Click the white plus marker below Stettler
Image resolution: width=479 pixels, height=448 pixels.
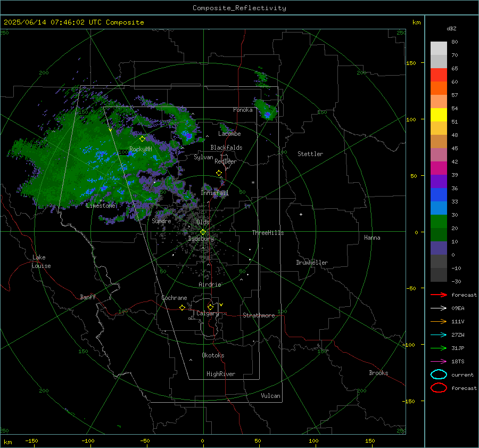click(x=301, y=214)
